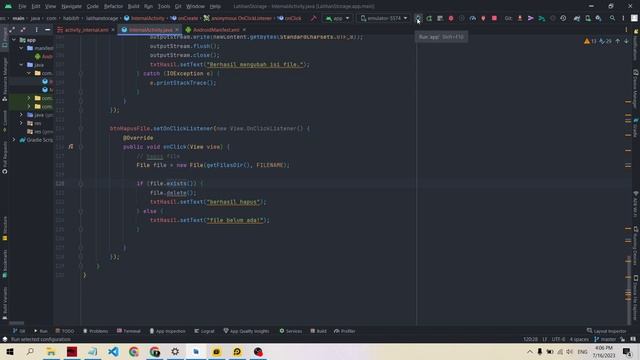This screenshot has height=360, width=640.
Task: Open the Navigate menu
Action: 71,7
